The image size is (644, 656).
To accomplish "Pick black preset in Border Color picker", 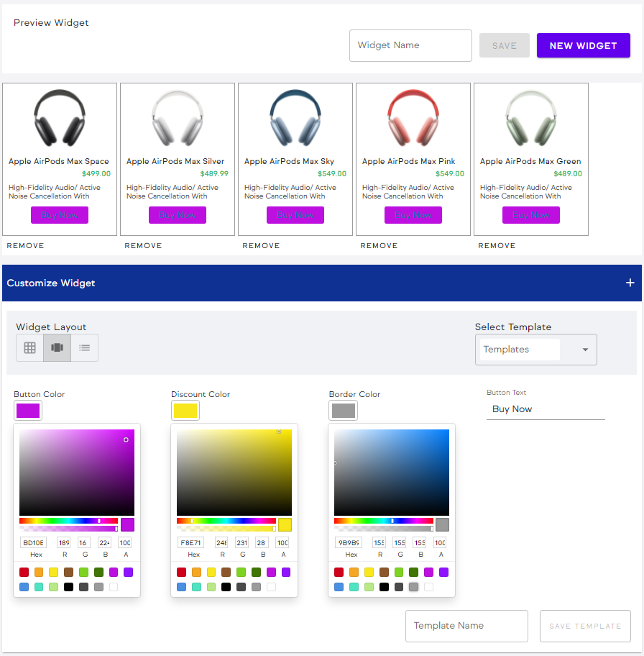I will pyautogui.click(x=384, y=587).
